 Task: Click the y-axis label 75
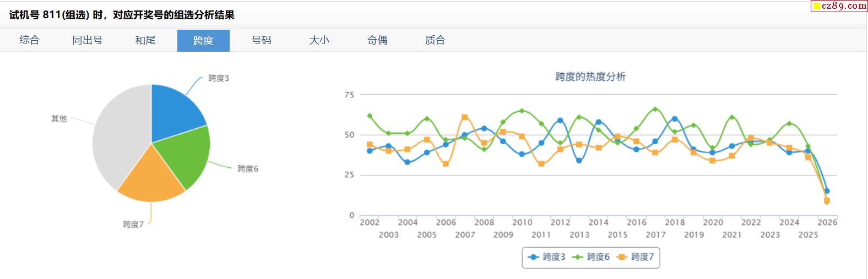[x=349, y=95]
